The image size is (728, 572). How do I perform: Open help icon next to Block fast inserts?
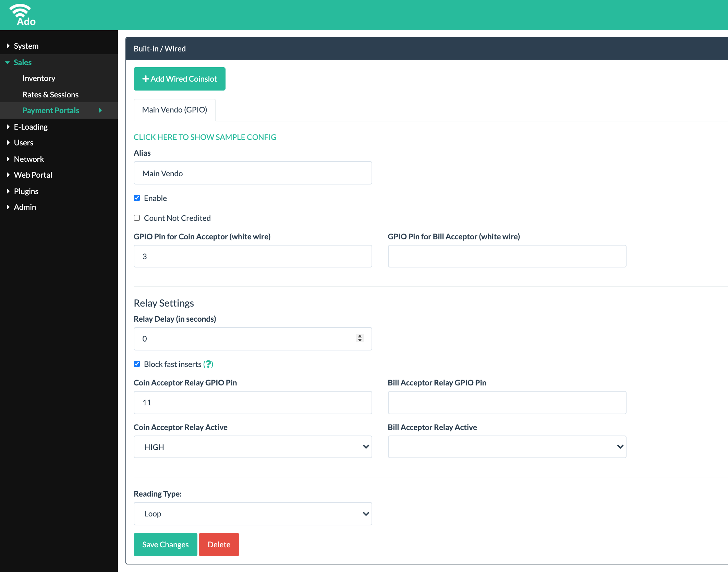pos(208,364)
